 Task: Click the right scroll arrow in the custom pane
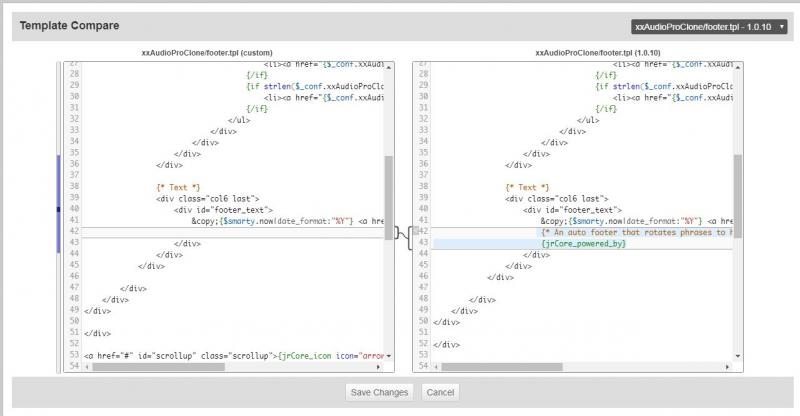[380, 367]
